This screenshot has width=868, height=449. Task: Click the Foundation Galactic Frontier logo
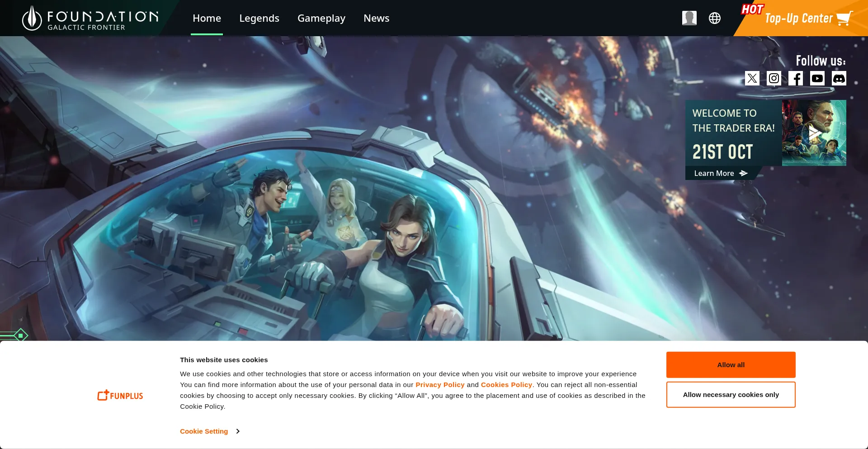click(90, 18)
